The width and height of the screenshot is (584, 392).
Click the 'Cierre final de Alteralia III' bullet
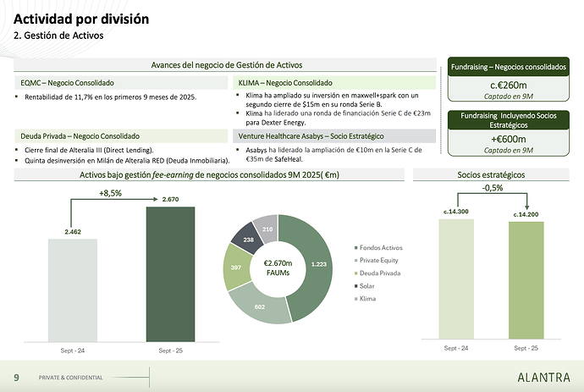(89, 150)
